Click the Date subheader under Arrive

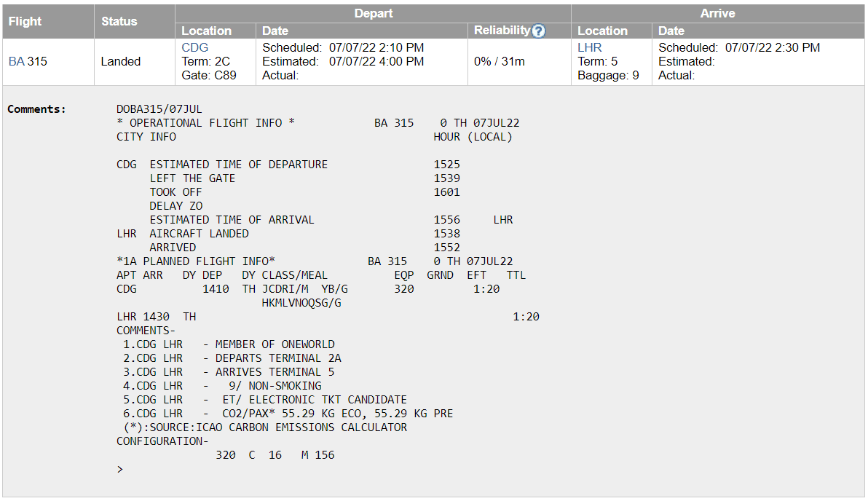click(x=671, y=31)
